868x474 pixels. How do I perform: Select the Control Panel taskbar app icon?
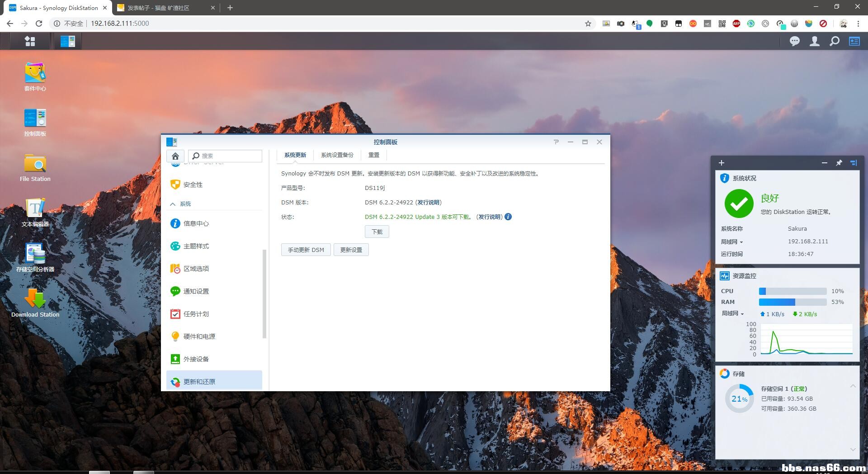click(x=68, y=41)
